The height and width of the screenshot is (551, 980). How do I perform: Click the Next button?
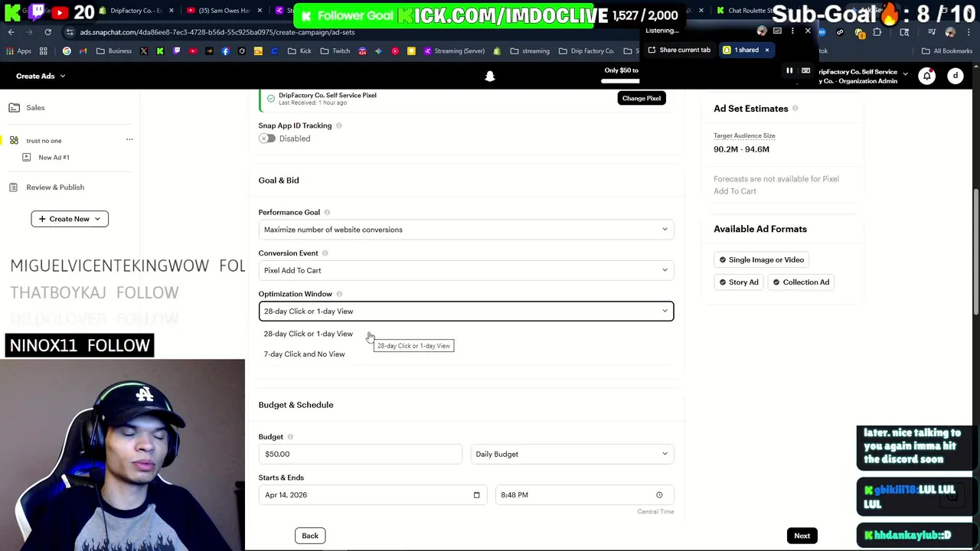[802, 536]
